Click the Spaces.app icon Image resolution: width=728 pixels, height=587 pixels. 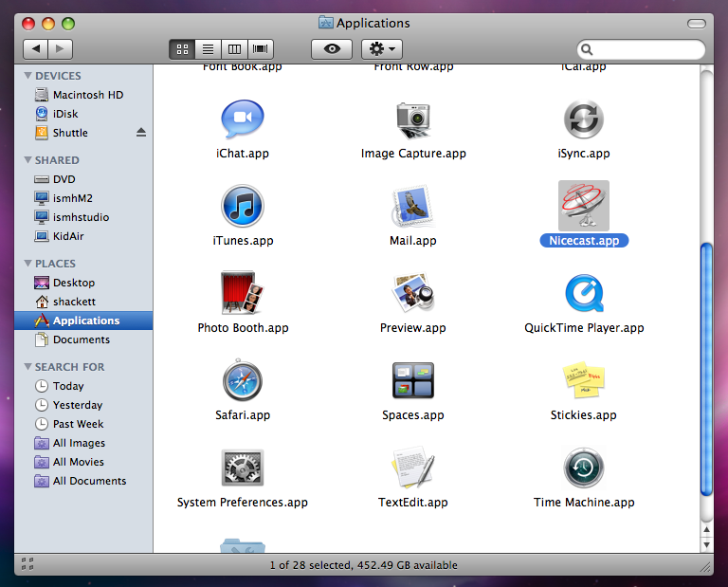pyautogui.click(x=413, y=380)
